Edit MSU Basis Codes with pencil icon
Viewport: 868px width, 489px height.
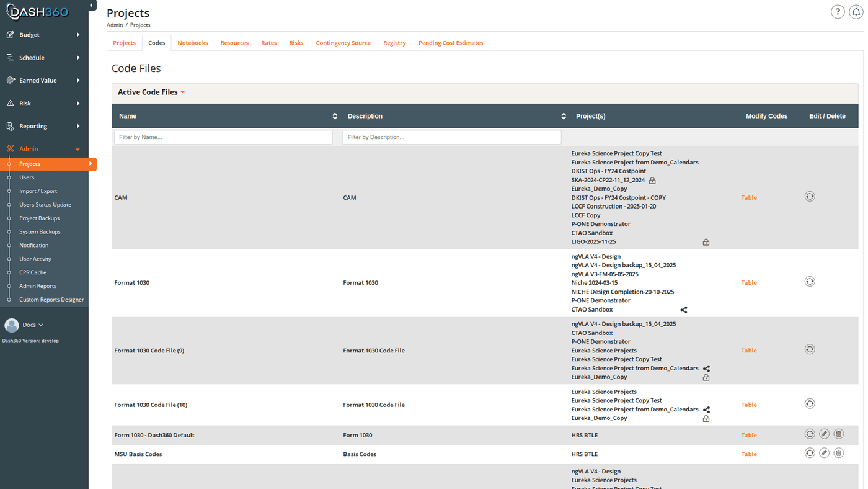coord(824,453)
